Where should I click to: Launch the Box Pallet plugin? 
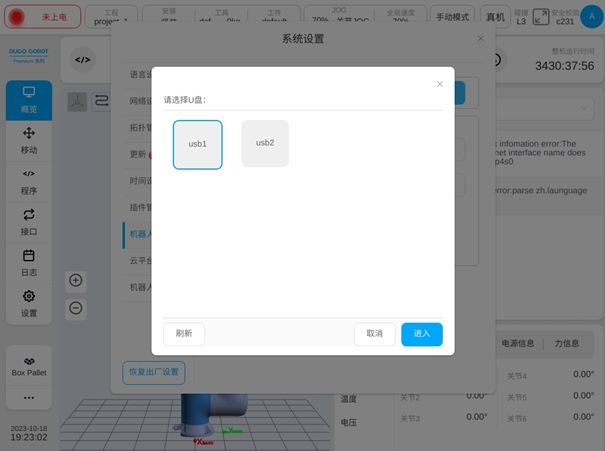(29, 366)
